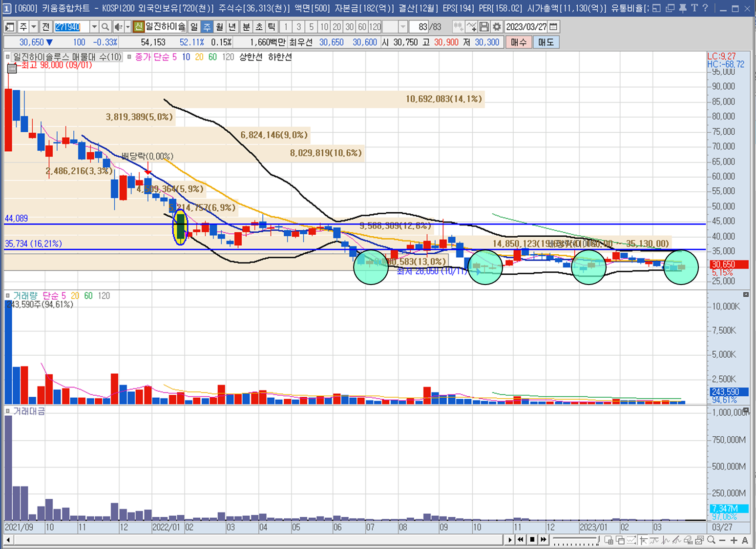The width and height of the screenshot is (756, 549).
Task: Expand the stock code dropdown arrow
Action: click(94, 27)
